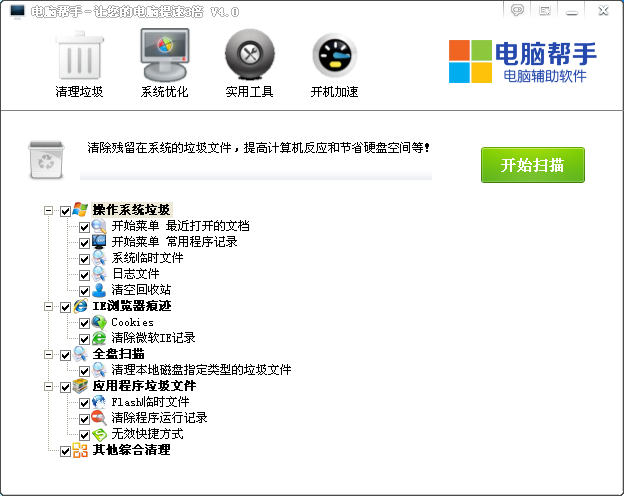Open the 清理垃圾 trash can icon
Viewport: 624px width, 496px height.
pyautogui.click(x=78, y=55)
